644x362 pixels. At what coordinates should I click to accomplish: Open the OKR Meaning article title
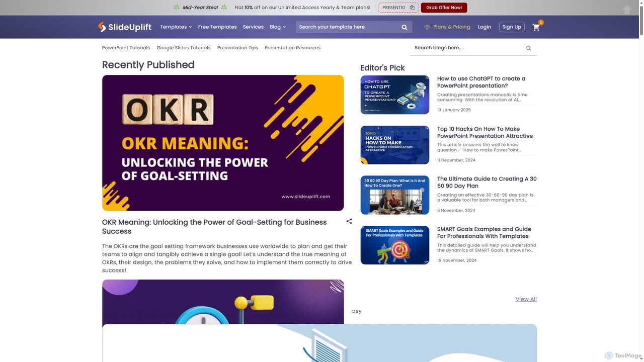[x=214, y=227]
